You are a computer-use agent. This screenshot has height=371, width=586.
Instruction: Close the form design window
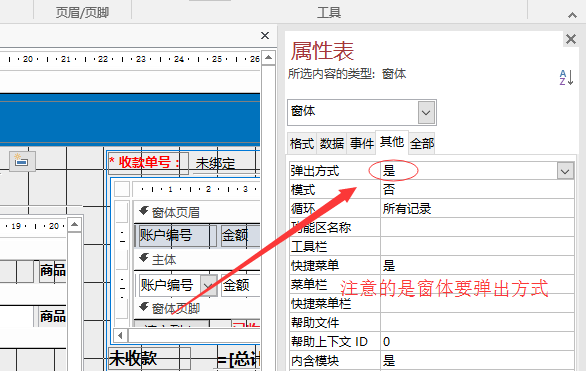(x=265, y=35)
